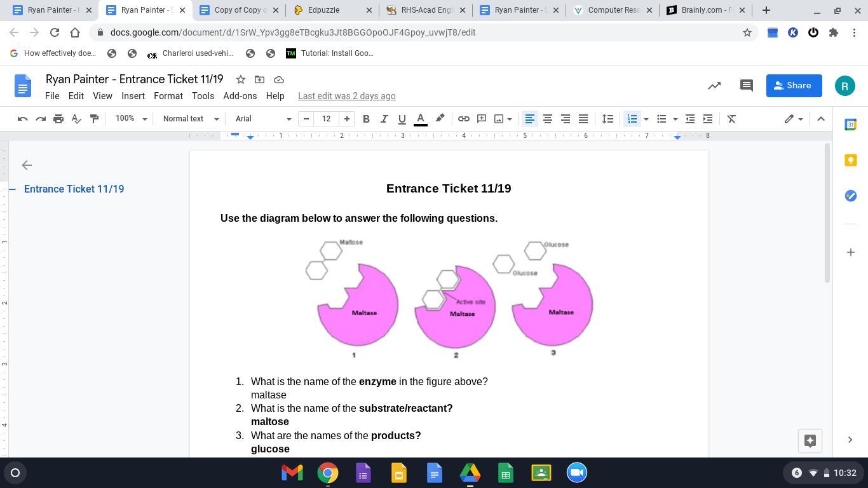
Task: Check document cloud save status
Action: 278,79
